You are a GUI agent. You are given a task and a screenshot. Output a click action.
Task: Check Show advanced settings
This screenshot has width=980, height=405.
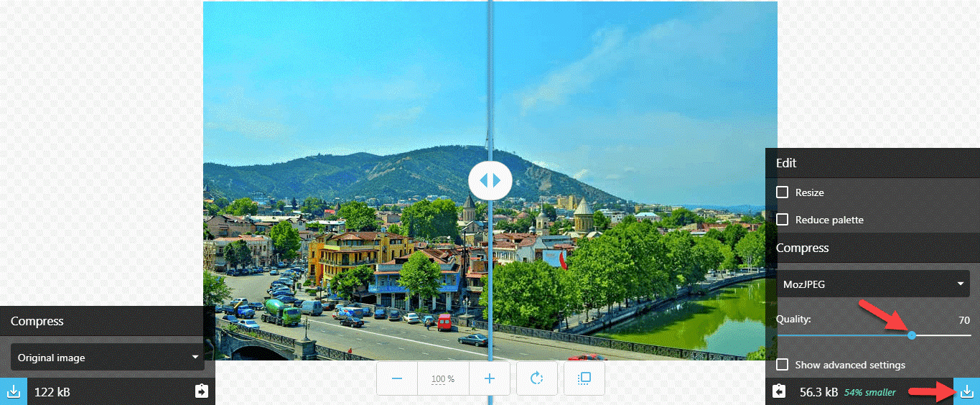point(783,365)
